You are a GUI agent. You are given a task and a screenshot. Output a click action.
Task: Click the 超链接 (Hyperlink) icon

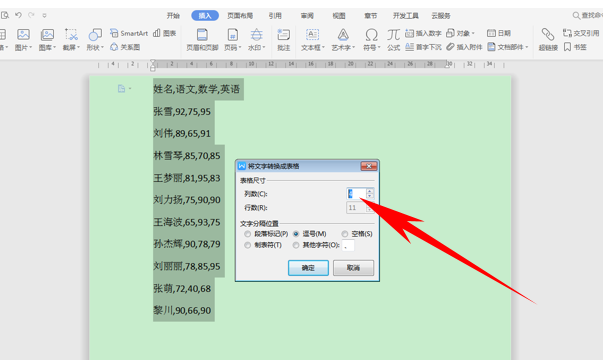click(548, 35)
